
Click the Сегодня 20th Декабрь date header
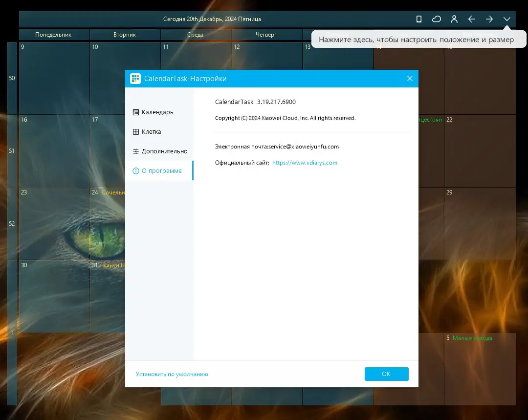[212, 19]
